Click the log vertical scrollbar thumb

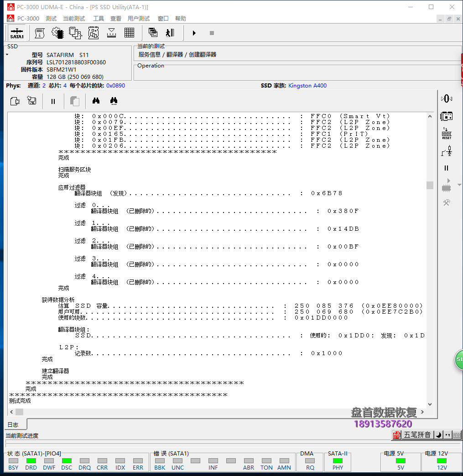tap(430, 185)
